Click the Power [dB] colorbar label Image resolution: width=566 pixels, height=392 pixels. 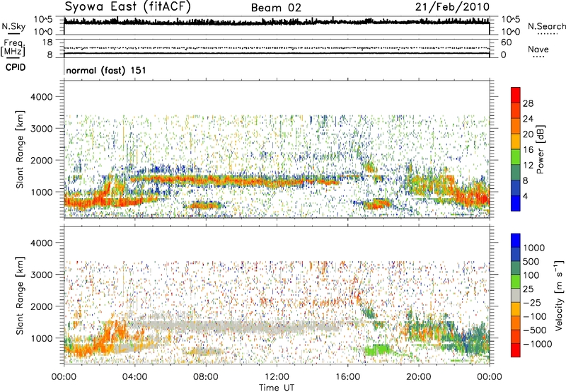(540, 149)
